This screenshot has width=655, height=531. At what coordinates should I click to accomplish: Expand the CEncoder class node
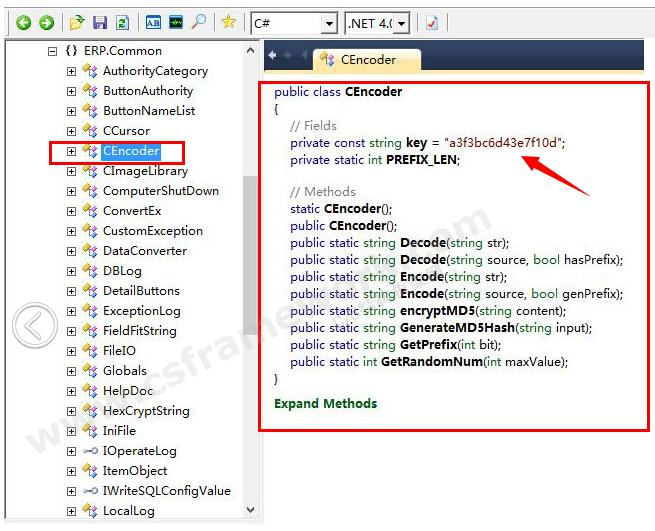71,151
